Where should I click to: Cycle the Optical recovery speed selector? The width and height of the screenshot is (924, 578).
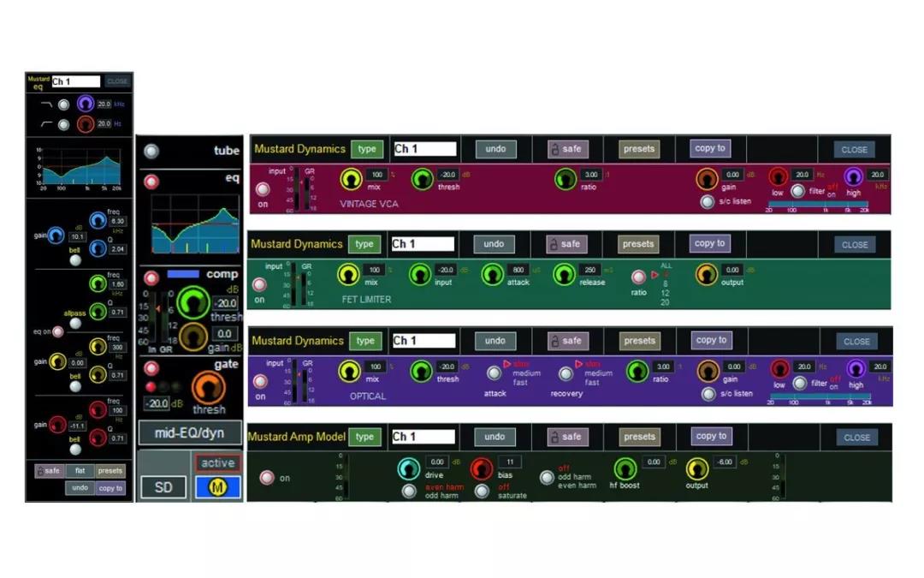point(566,373)
